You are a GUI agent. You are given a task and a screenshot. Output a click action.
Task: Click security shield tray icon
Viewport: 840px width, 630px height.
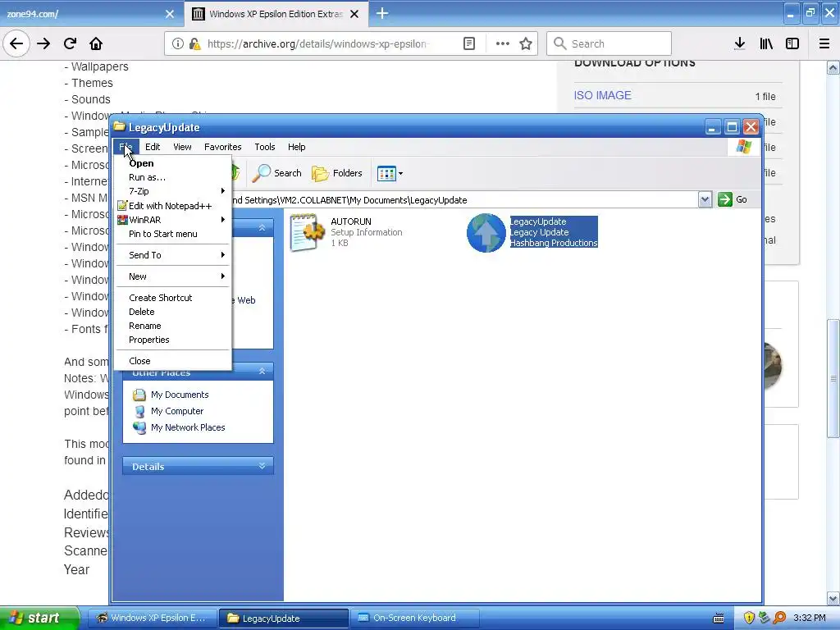point(749,618)
